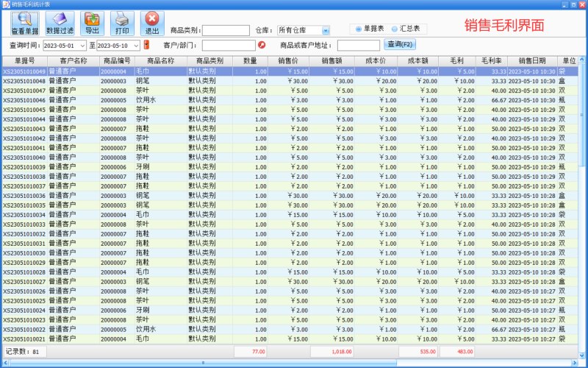This screenshot has width=588, height=368.
Task: Select the 汇总表 radio option
Action: click(406, 29)
